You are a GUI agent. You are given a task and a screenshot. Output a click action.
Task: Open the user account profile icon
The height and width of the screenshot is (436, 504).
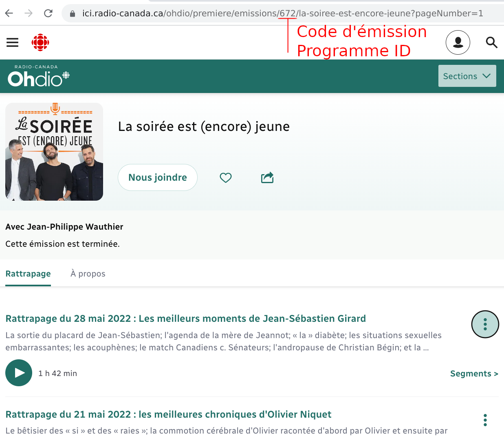click(458, 42)
